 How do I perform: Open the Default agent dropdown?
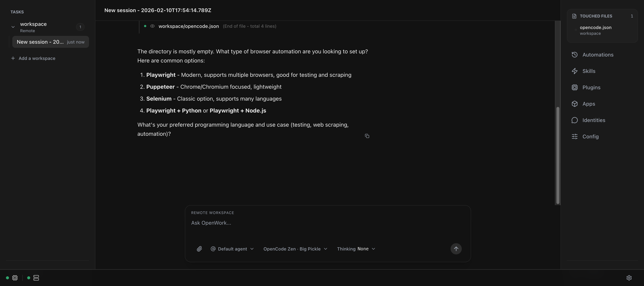point(232,249)
